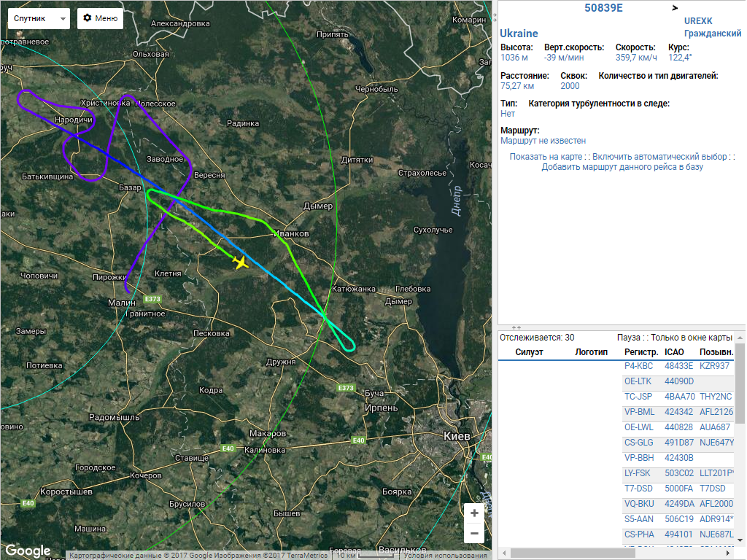Viewport: 747px width, 560px height.
Task: Click the gear icon in Меню button
Action: (88, 17)
